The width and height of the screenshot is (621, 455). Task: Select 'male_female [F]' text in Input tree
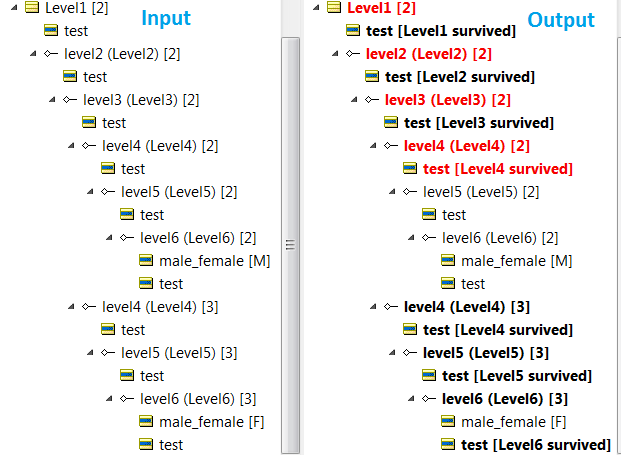click(x=211, y=422)
